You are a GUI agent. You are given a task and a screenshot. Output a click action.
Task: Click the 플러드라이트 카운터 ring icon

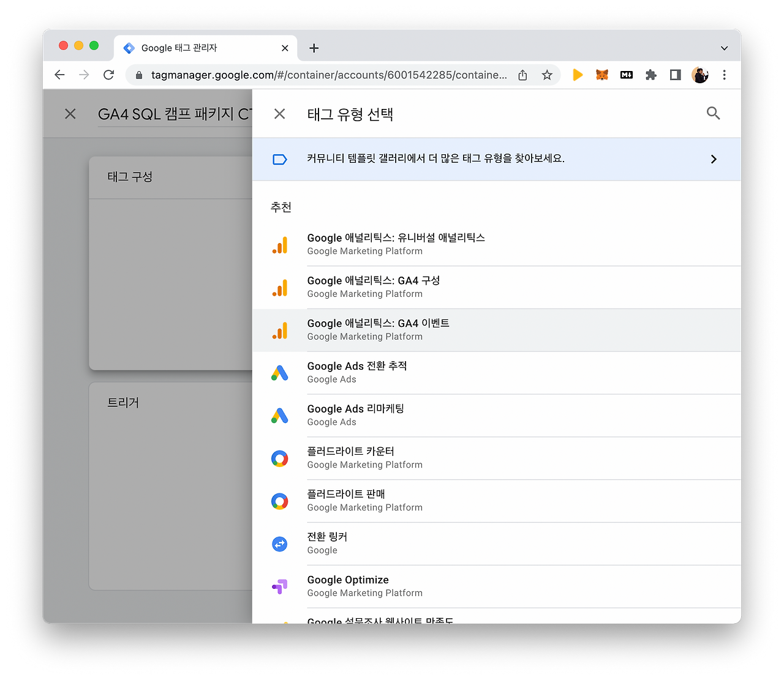(x=280, y=458)
